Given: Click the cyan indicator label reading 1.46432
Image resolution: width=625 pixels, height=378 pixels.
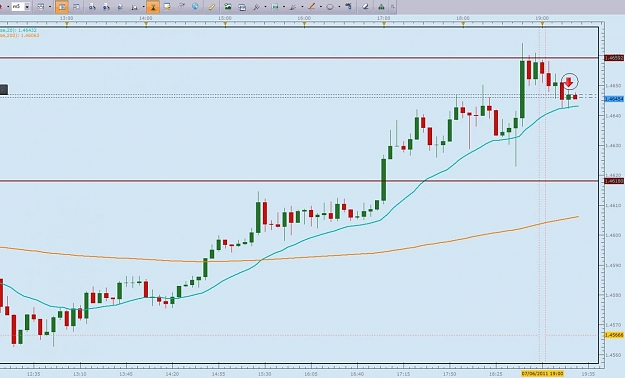Looking at the screenshot, I should 18,30.
